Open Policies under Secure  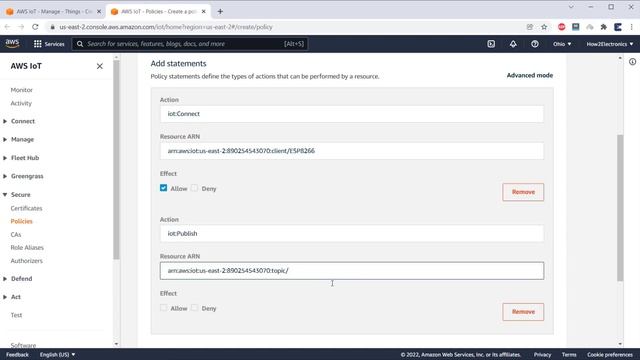point(22,221)
